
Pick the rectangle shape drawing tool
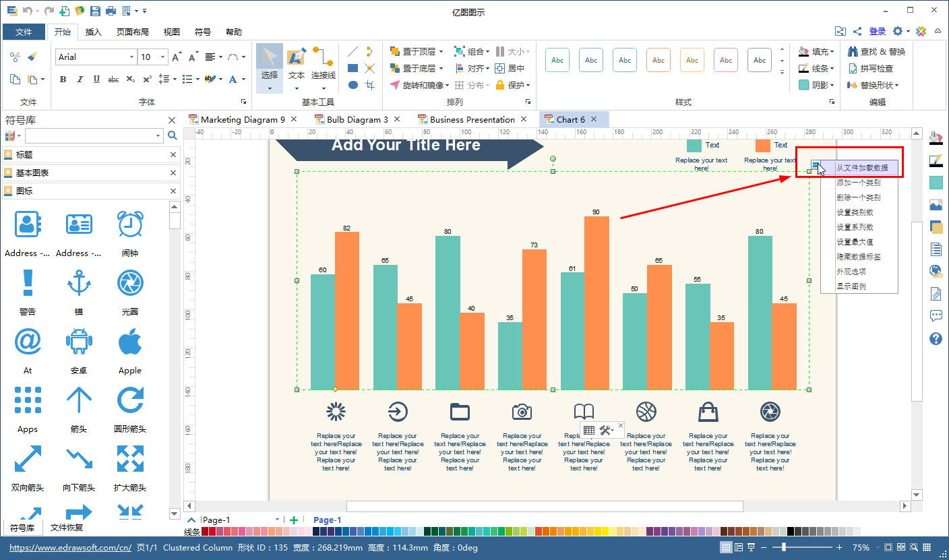(x=353, y=68)
